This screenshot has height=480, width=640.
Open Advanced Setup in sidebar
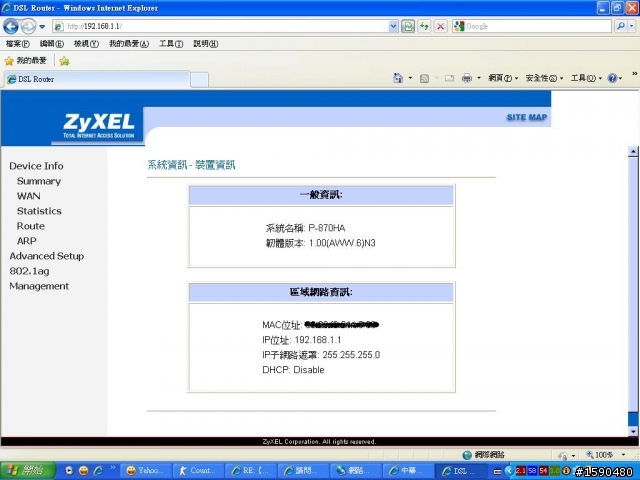[x=47, y=256]
